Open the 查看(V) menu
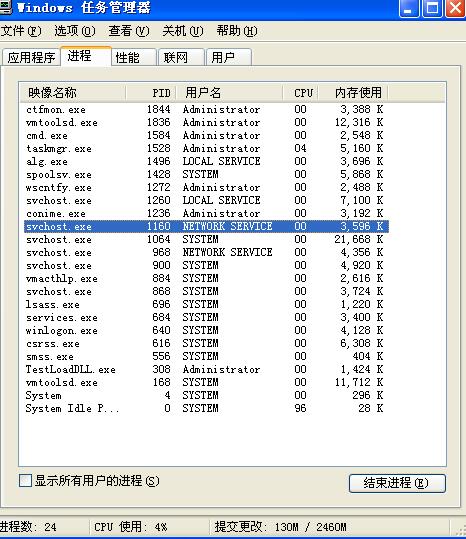Image resolution: width=466 pixels, height=539 pixels. point(129,31)
